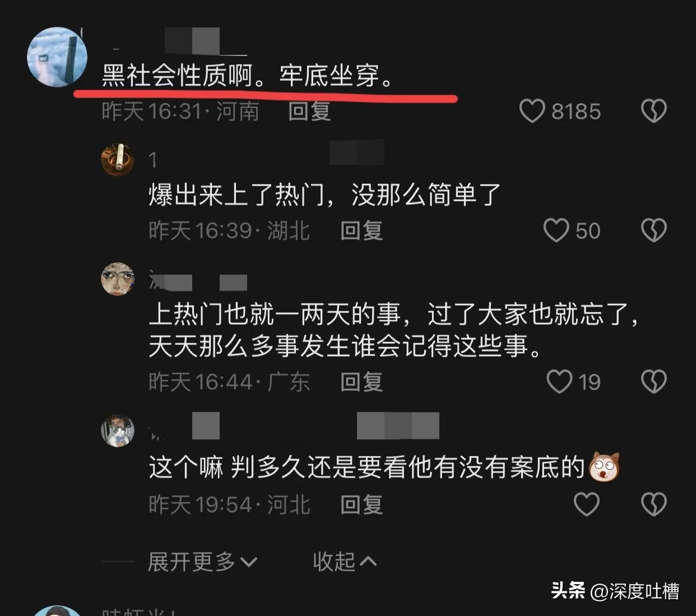Like the 广东 reply with 19 likes

point(559,382)
